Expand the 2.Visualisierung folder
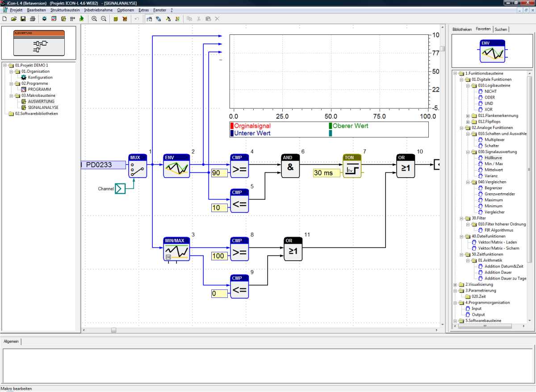 (x=456, y=284)
